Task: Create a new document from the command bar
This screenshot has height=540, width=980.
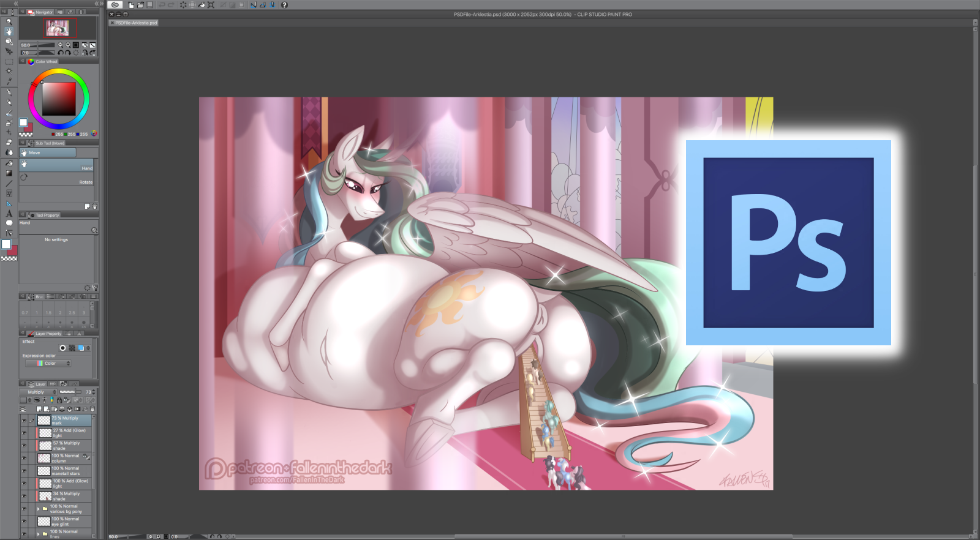Action: click(x=131, y=5)
